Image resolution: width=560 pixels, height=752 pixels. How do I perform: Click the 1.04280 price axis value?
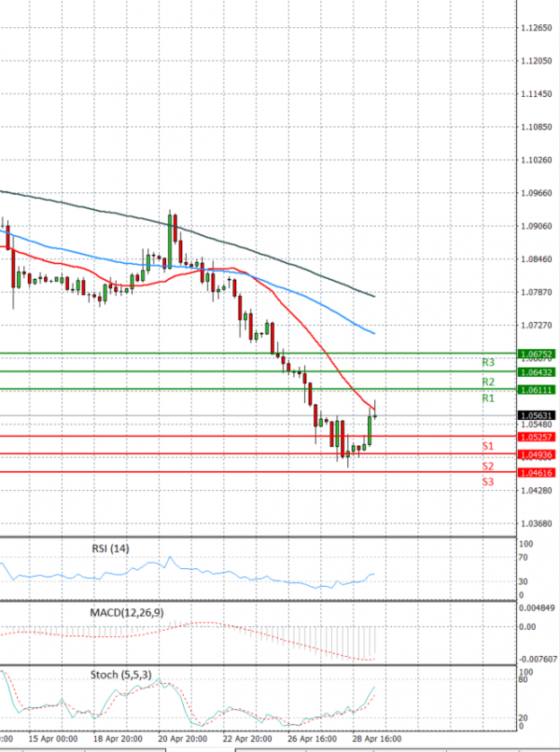point(537,490)
